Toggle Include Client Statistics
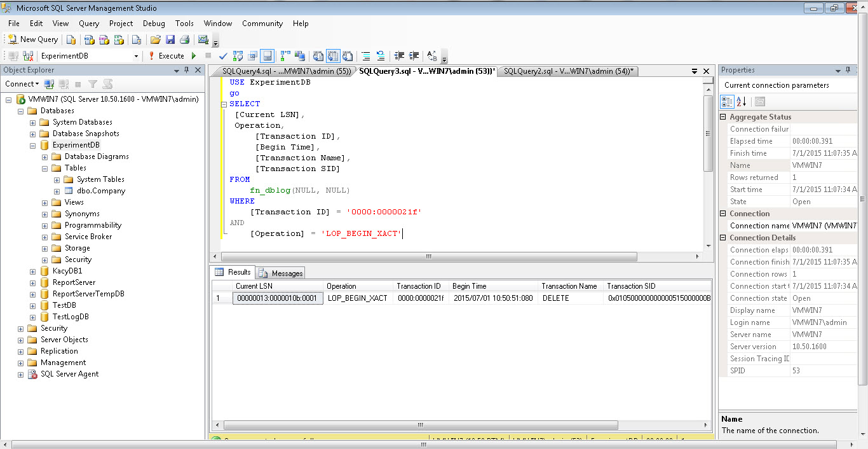 (300, 56)
